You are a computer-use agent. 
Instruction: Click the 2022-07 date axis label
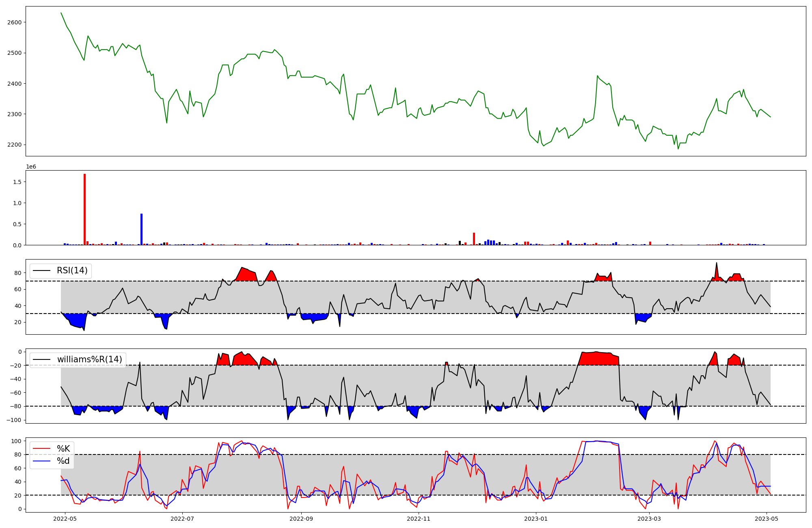point(182,519)
